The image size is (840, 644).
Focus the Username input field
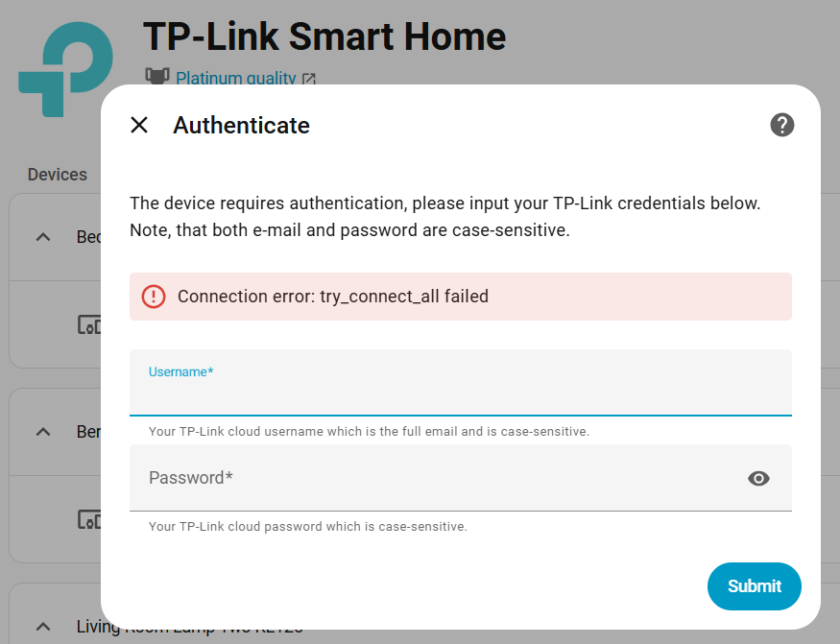(461, 392)
